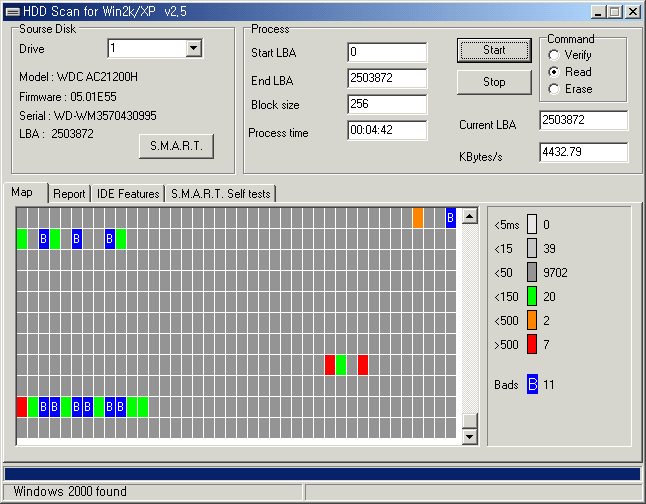Click the orange block in the map

coord(417,218)
